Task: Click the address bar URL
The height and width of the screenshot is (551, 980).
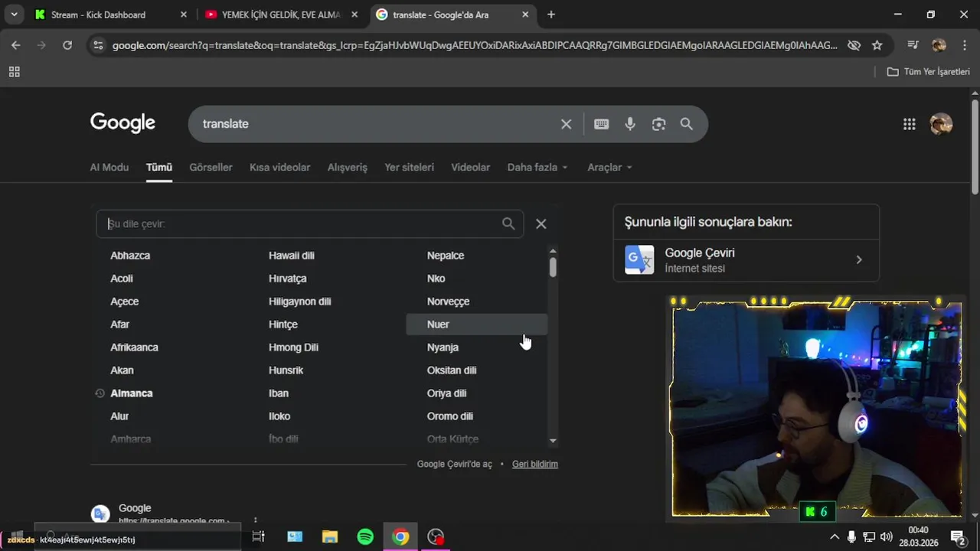Action: [475, 45]
